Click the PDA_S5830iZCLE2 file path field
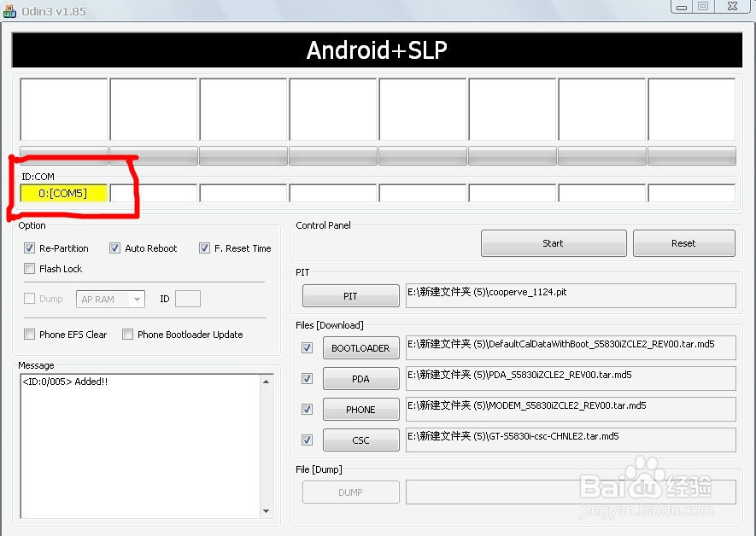Viewport: 756px width, 536px height. click(x=571, y=378)
